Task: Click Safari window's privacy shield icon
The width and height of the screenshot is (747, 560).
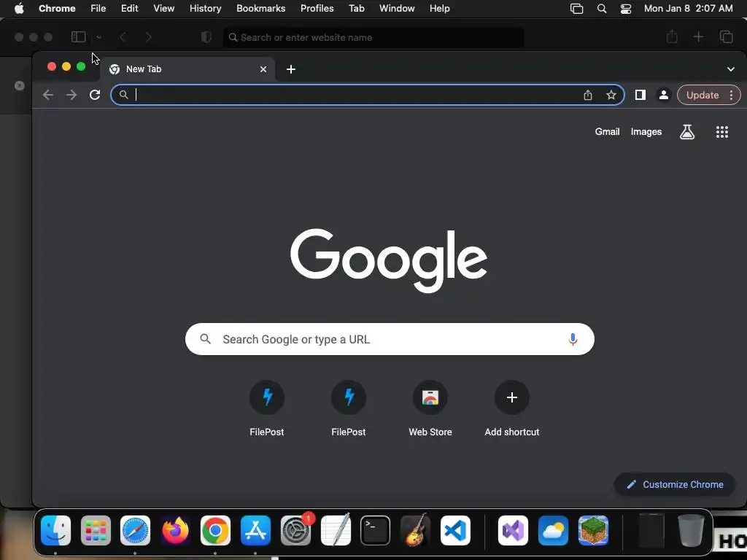Action: coord(206,37)
